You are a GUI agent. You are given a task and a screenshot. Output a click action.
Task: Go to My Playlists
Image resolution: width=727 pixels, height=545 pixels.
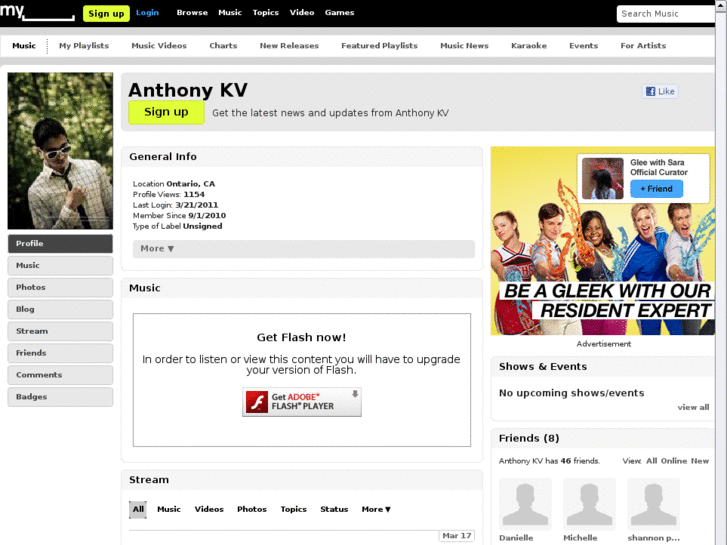coord(84,45)
